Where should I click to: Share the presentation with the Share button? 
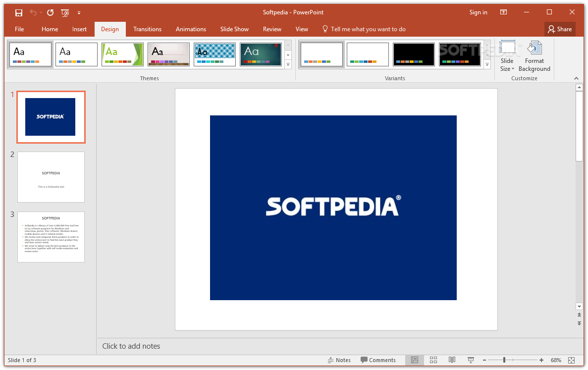[560, 29]
